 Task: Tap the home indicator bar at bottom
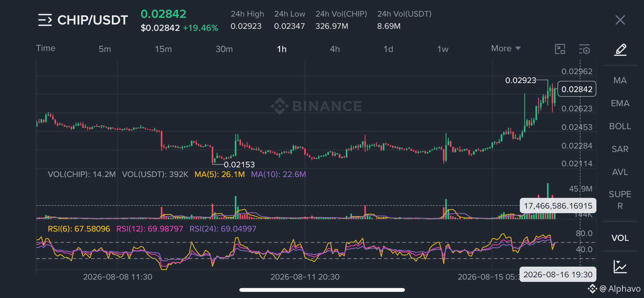[x=322, y=290]
